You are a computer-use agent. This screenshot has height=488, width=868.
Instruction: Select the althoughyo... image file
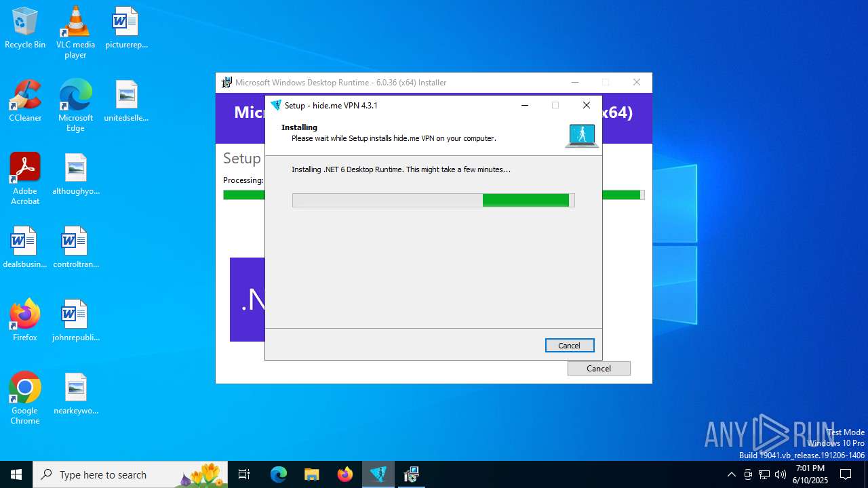75,174
